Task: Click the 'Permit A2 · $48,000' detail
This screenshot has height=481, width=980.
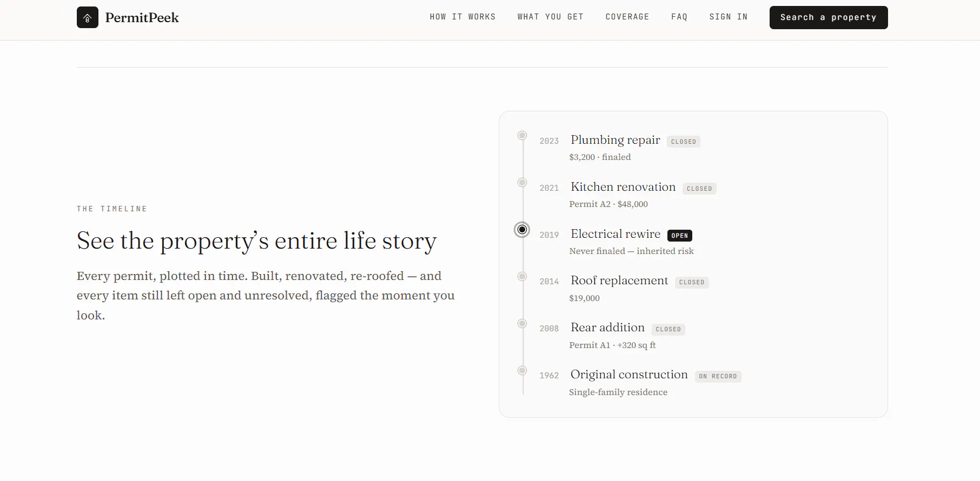Action: coord(608,204)
